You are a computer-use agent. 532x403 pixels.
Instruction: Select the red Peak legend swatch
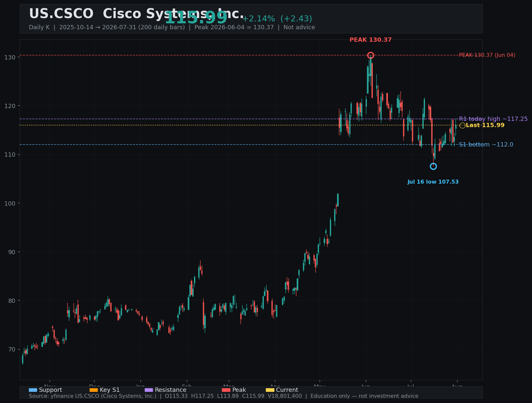coord(226,390)
